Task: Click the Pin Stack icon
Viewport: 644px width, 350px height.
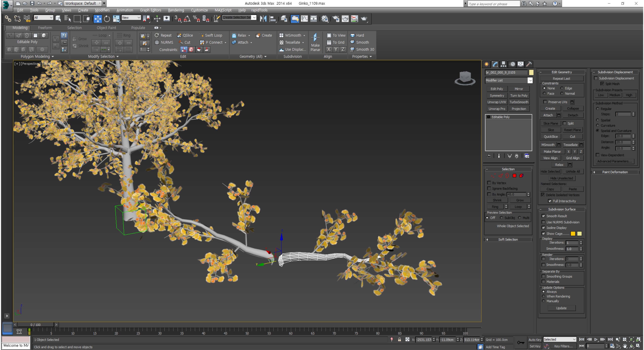Action: click(x=489, y=156)
